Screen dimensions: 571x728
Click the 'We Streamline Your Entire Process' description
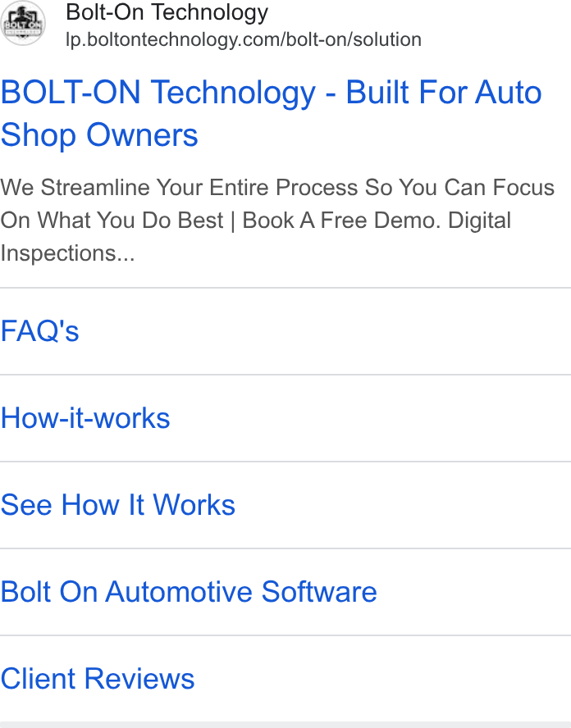180,188
